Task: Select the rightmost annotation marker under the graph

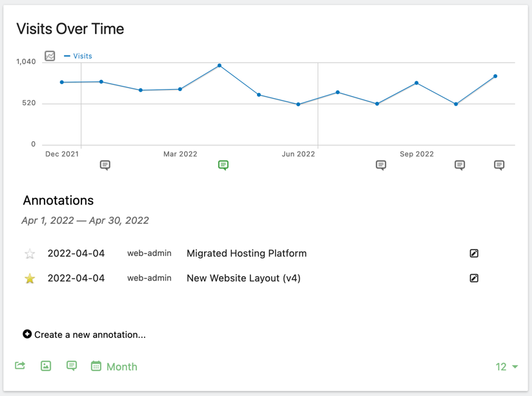Action: pyautogui.click(x=499, y=165)
